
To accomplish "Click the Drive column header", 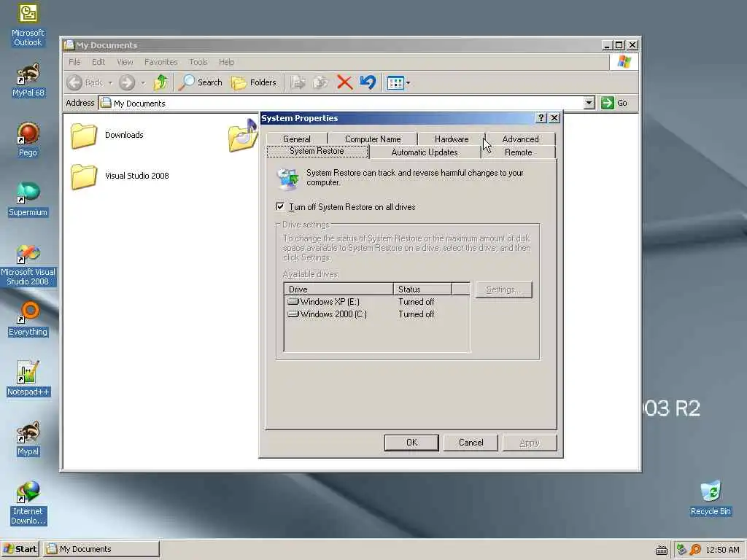I will pos(338,289).
